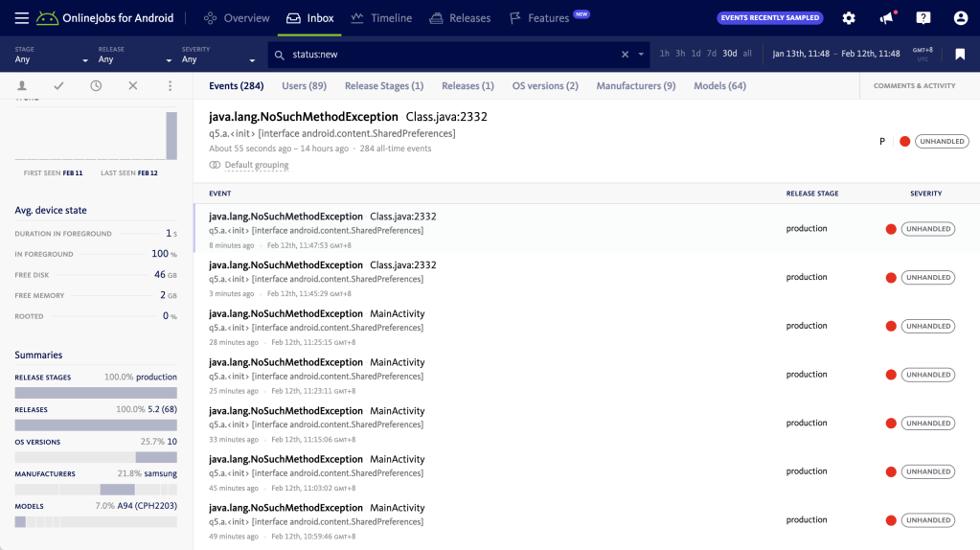Select the 7d time range option
Image resolution: width=980 pixels, height=550 pixels.
(712, 54)
